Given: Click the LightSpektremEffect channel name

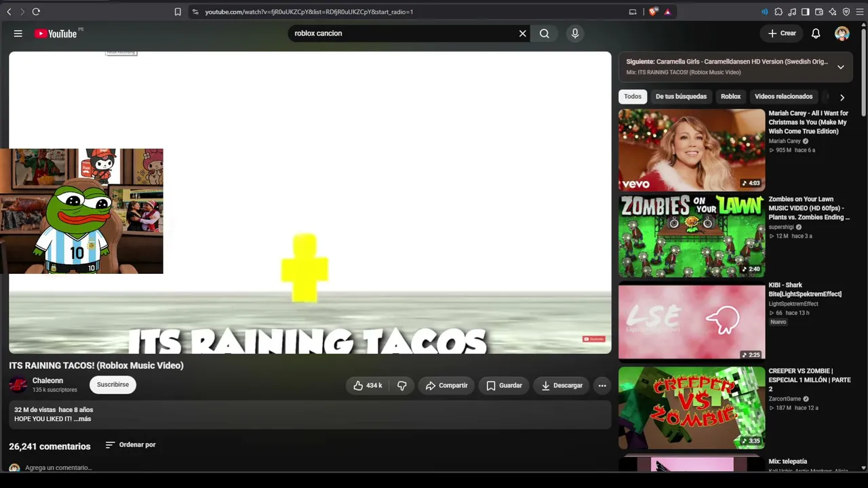Looking at the screenshot, I should [793, 304].
